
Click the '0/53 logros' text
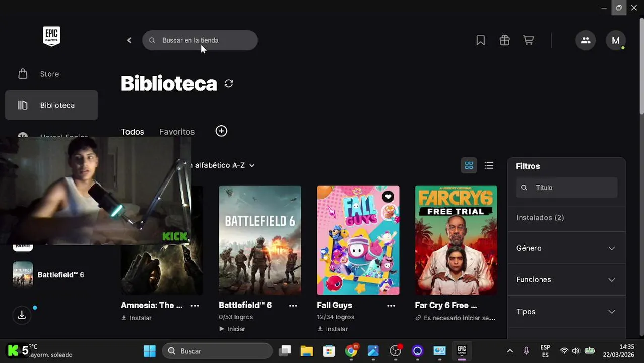point(236,317)
